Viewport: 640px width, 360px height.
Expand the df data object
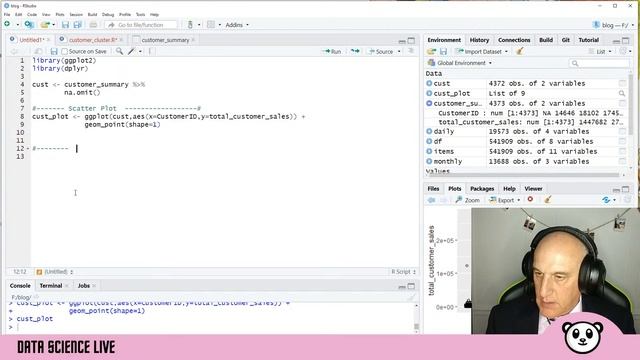pos(429,141)
